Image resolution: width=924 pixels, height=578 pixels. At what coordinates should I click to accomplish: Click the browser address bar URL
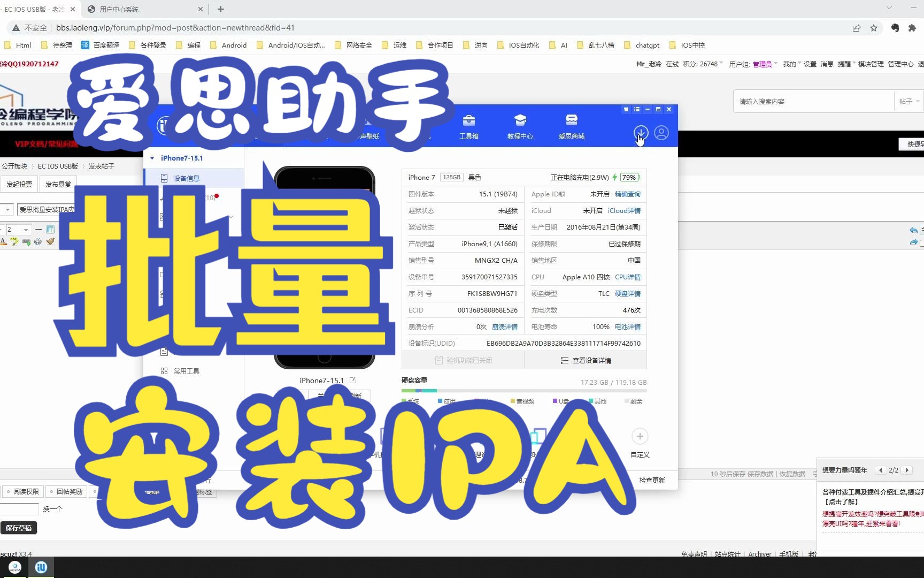click(x=175, y=28)
